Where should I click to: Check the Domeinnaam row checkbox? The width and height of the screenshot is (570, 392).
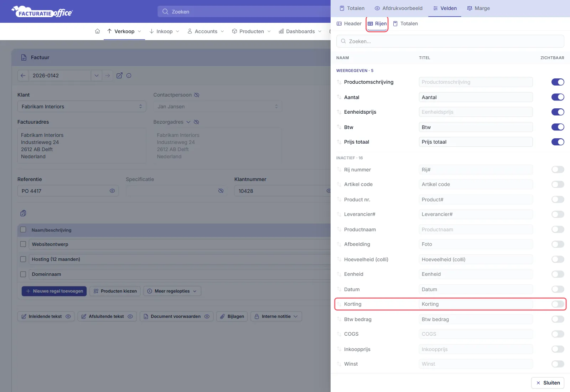click(x=23, y=274)
